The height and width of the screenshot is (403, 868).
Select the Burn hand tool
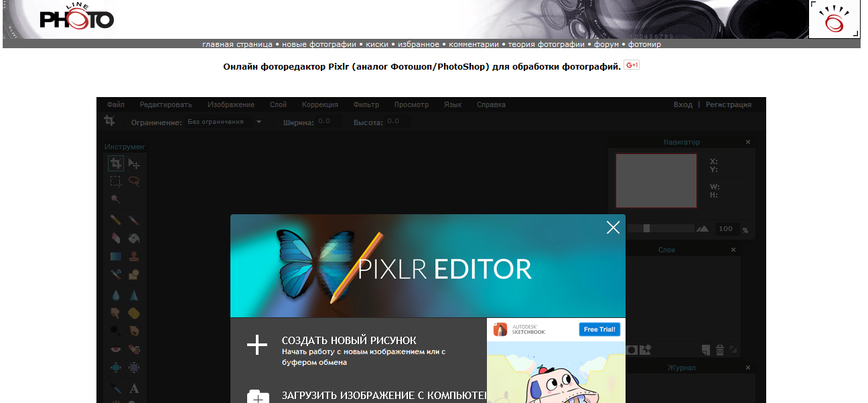134,331
